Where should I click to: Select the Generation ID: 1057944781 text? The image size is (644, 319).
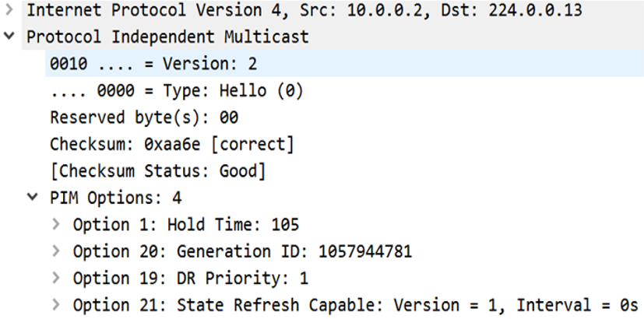coord(294,251)
